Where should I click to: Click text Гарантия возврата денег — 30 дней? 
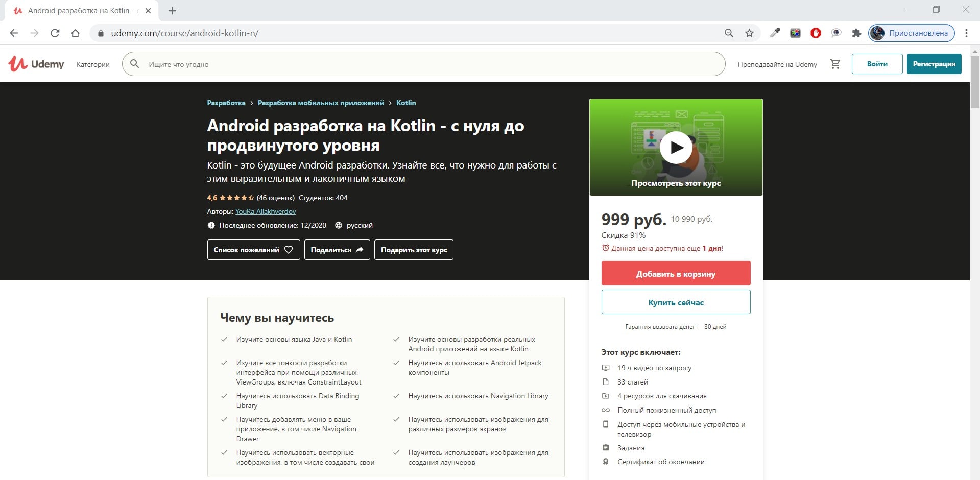click(x=676, y=327)
